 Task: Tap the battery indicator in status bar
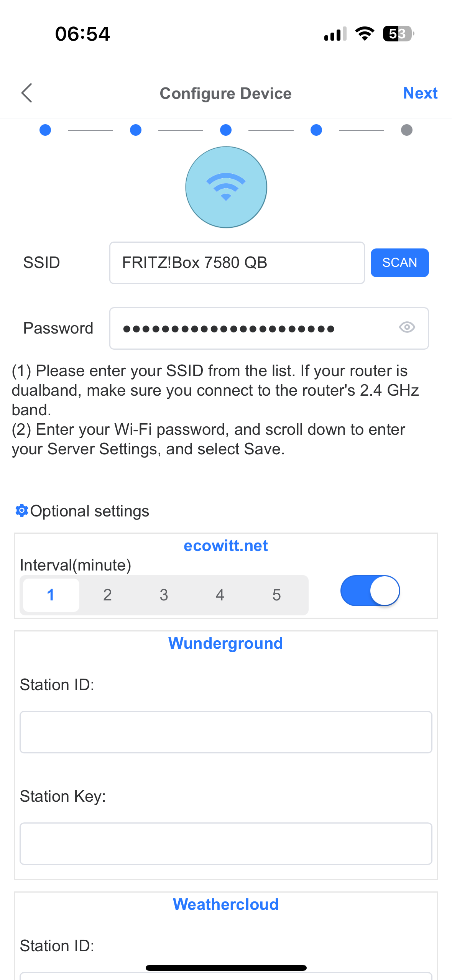tap(398, 34)
